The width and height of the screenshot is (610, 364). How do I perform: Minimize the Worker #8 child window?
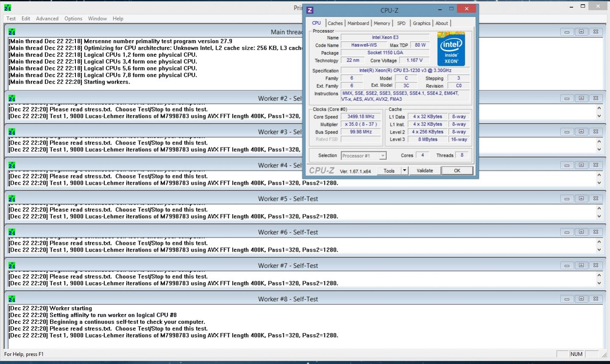(x=567, y=299)
